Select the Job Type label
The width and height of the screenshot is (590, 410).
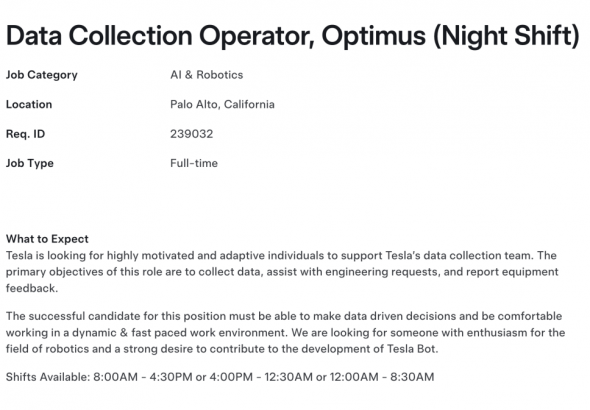30,163
